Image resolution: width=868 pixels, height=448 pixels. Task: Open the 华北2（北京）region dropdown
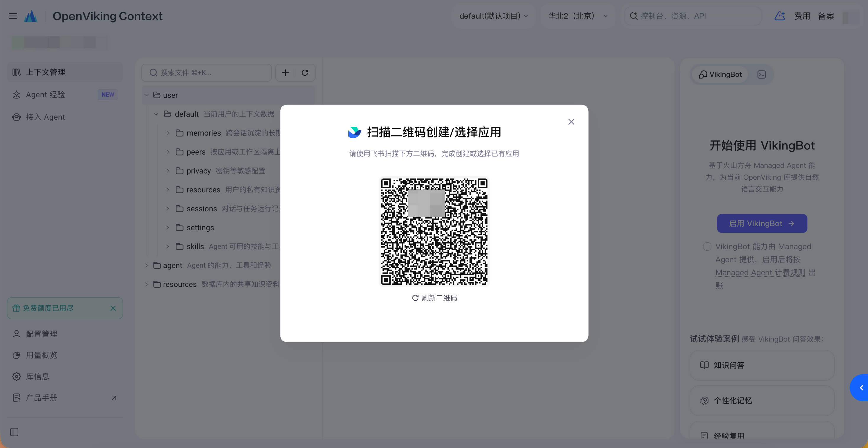click(x=578, y=16)
